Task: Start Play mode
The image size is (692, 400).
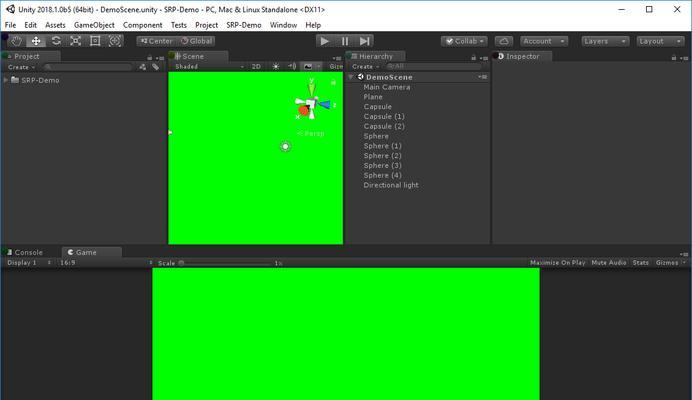Action: tap(325, 41)
